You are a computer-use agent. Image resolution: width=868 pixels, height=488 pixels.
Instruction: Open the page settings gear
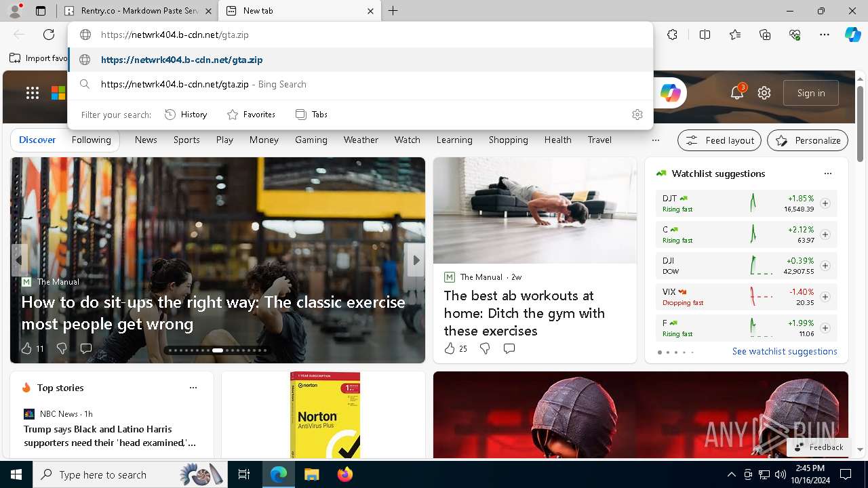point(764,93)
